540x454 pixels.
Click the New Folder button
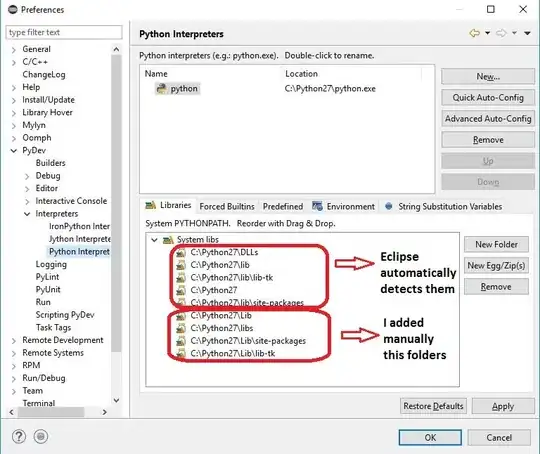click(x=496, y=245)
